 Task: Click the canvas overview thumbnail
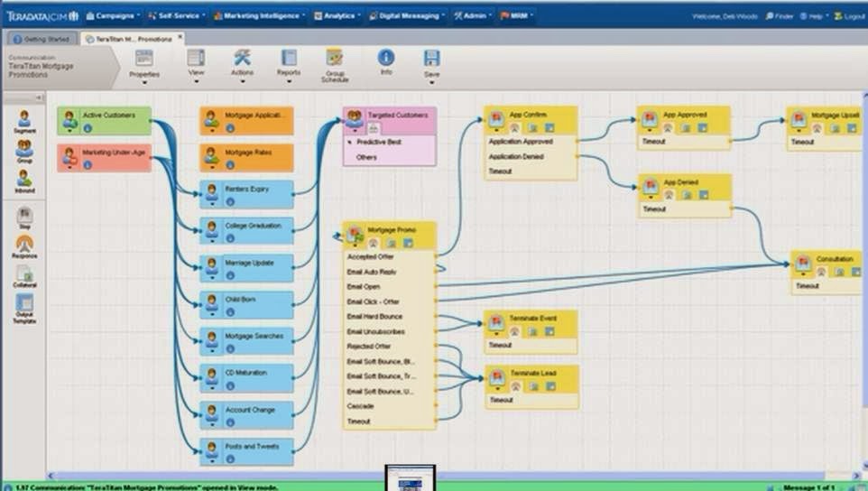tap(411, 477)
